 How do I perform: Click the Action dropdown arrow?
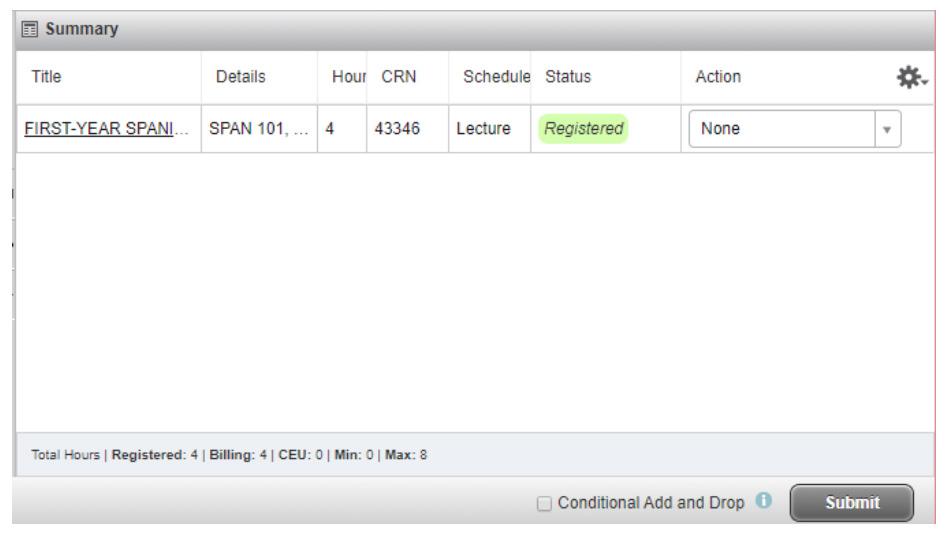pos(887,129)
